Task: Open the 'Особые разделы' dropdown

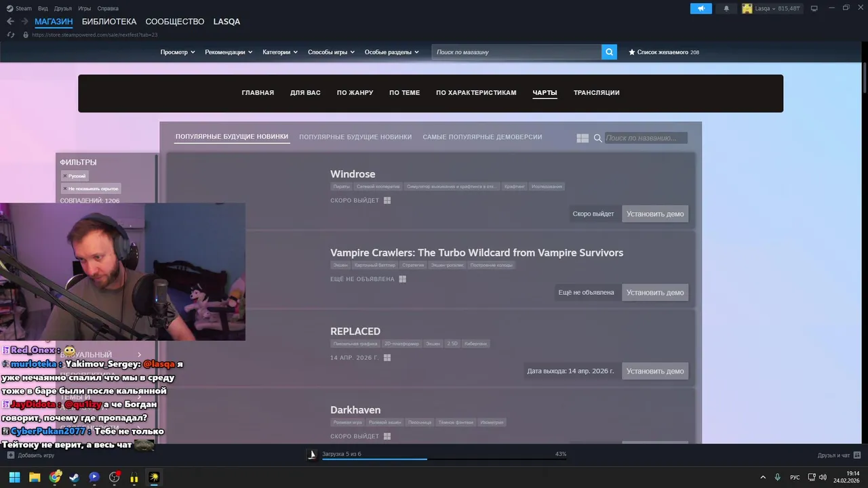Action: click(x=392, y=52)
